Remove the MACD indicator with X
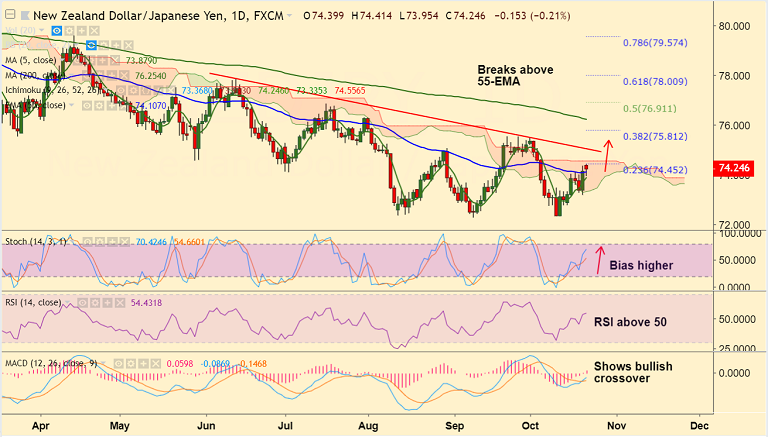This screenshot has height=437, width=768. click(x=156, y=364)
